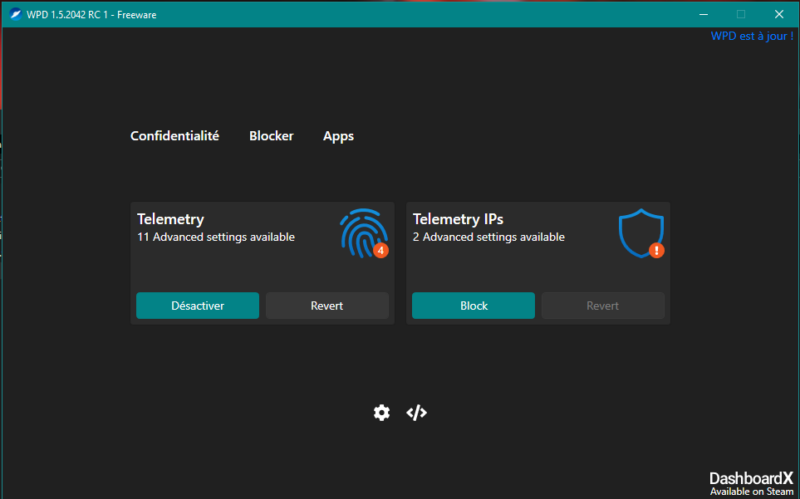Screen dimensions: 800x499
Task: Open the code brackets icon
Action: click(x=416, y=413)
